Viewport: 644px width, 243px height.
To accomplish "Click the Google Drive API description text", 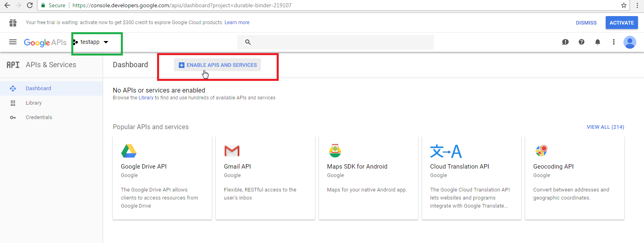I will click(x=159, y=198).
